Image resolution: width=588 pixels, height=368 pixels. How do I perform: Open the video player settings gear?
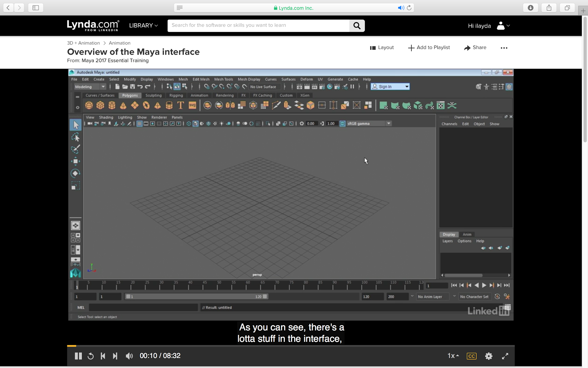coord(489,356)
